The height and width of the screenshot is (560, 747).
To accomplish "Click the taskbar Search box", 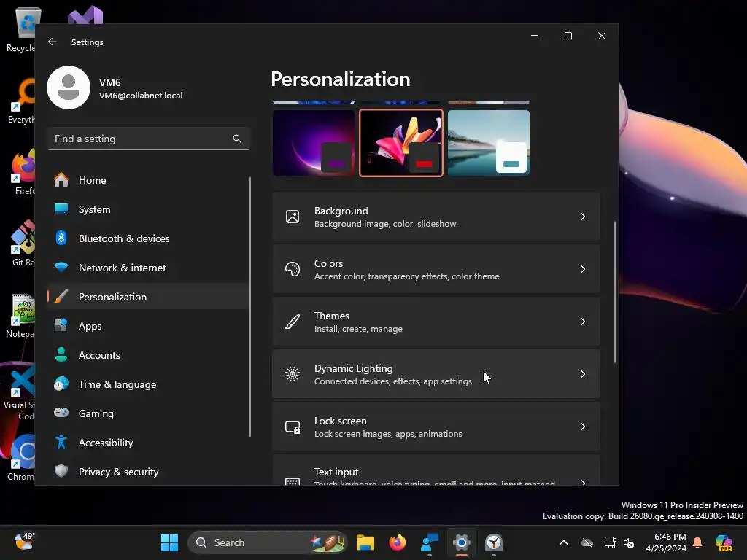I will tap(268, 542).
